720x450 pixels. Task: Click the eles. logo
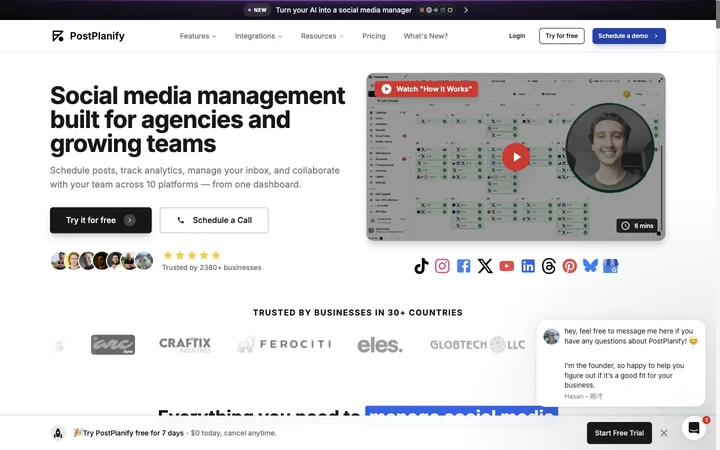[380, 345]
